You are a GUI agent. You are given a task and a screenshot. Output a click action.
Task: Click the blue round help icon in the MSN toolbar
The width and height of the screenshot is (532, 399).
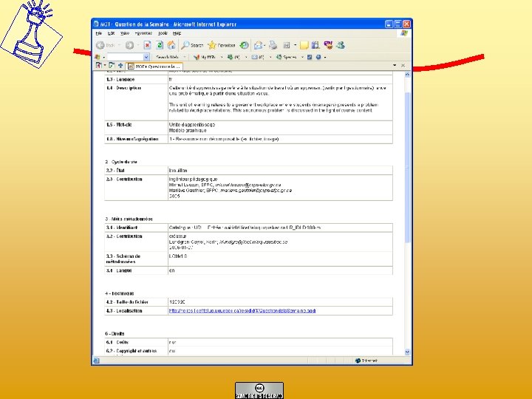click(318, 57)
